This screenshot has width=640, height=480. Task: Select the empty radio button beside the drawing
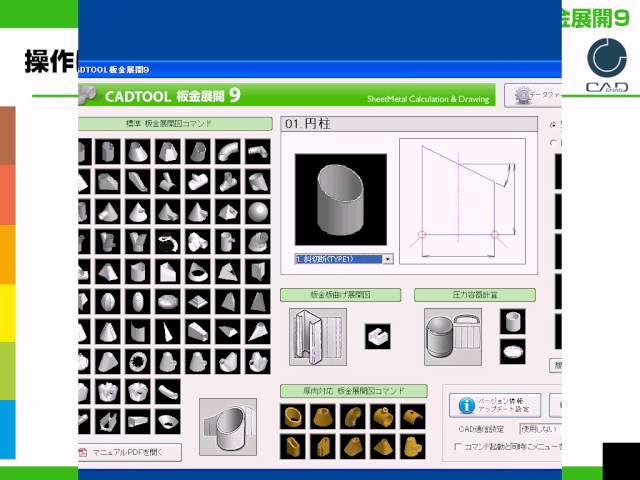553,142
